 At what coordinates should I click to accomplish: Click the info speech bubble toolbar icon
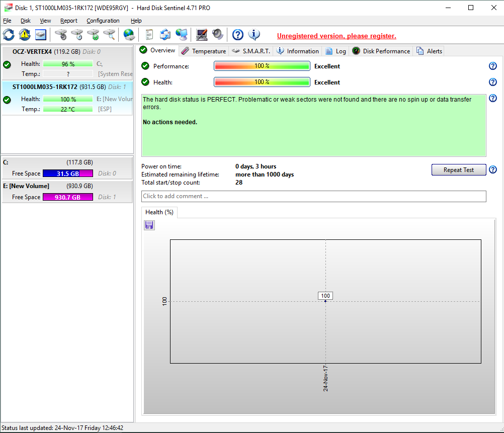pos(254,35)
